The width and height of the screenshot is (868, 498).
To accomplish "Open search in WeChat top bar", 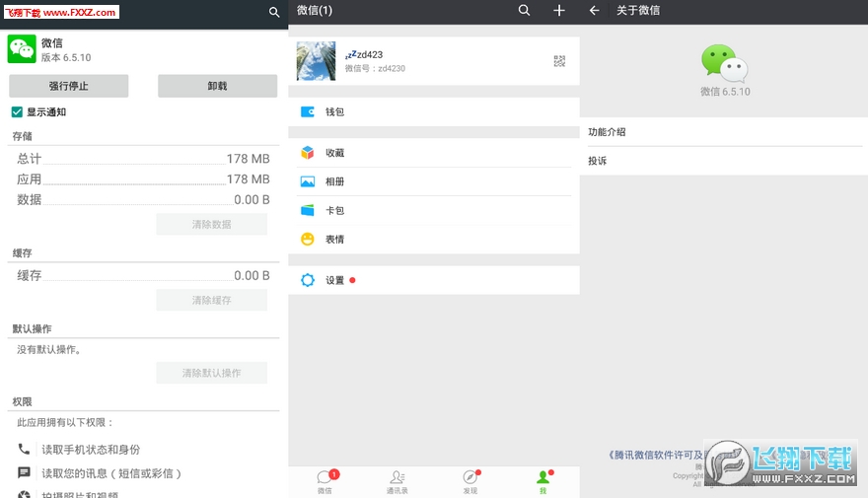I will 524,10.
